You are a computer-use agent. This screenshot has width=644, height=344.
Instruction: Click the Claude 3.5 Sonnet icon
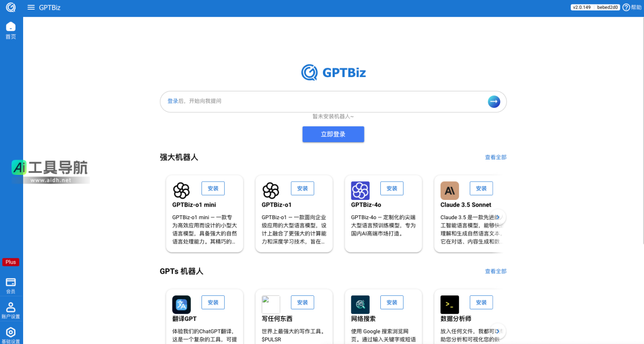tap(449, 191)
